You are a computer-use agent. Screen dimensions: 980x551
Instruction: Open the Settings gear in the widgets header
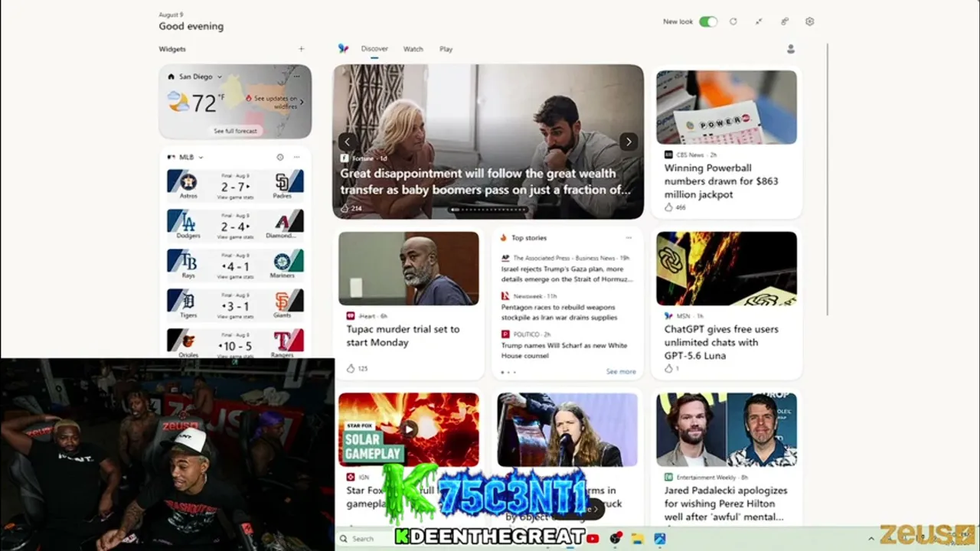(810, 21)
